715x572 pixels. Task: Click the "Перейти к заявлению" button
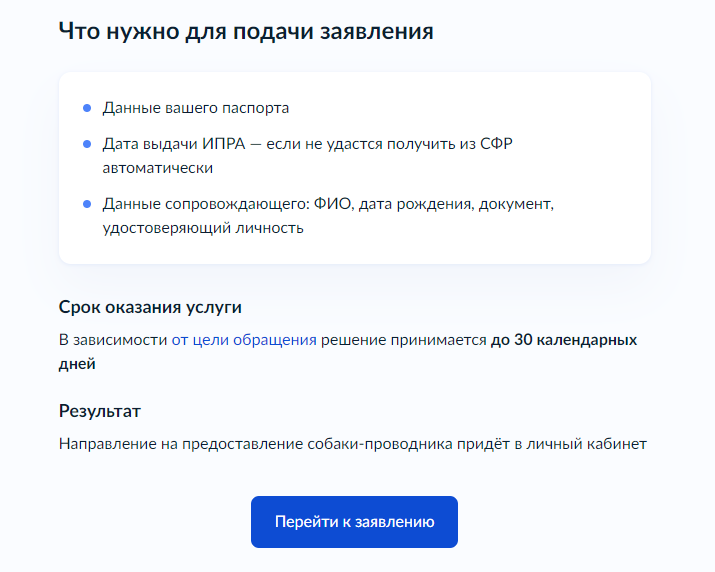point(354,522)
